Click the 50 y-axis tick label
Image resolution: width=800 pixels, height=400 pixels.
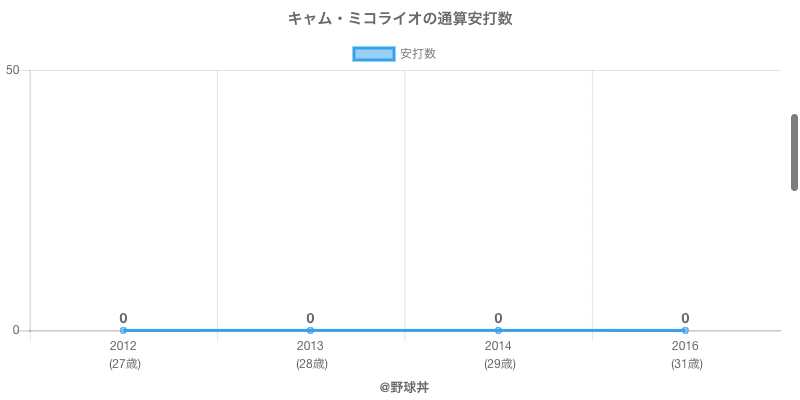point(13,70)
